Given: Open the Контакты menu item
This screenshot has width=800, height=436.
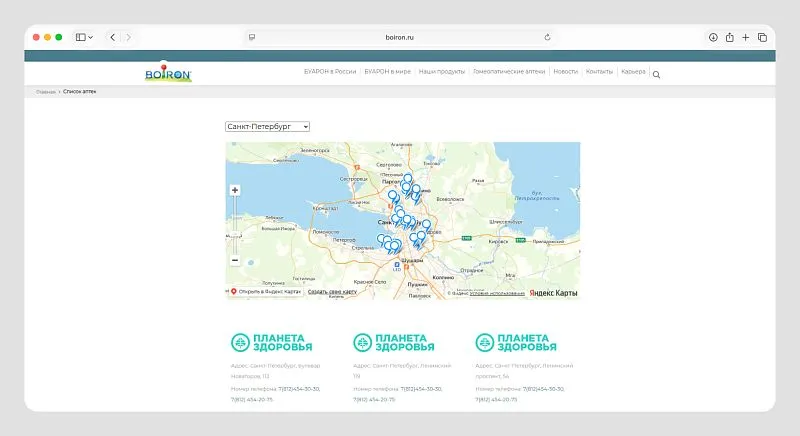Looking at the screenshot, I should (599, 71).
